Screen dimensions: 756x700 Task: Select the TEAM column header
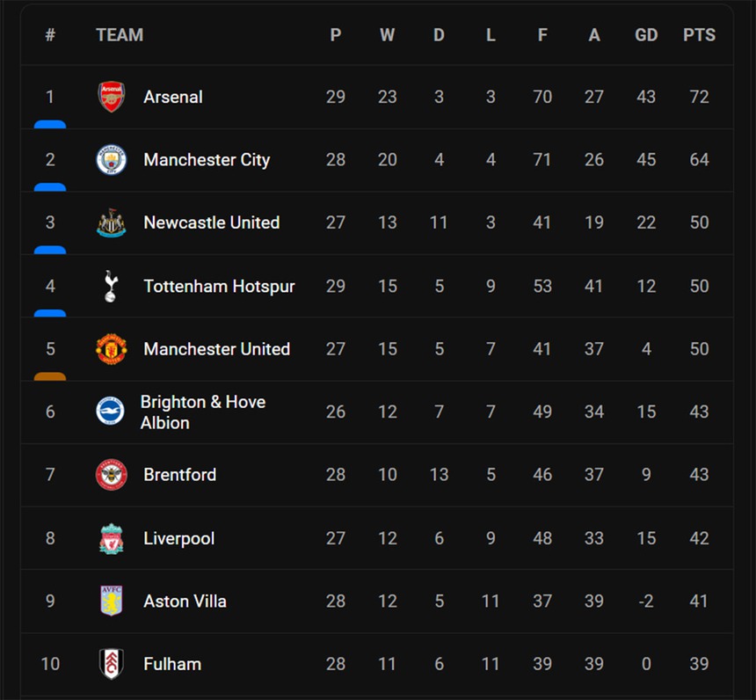120,35
